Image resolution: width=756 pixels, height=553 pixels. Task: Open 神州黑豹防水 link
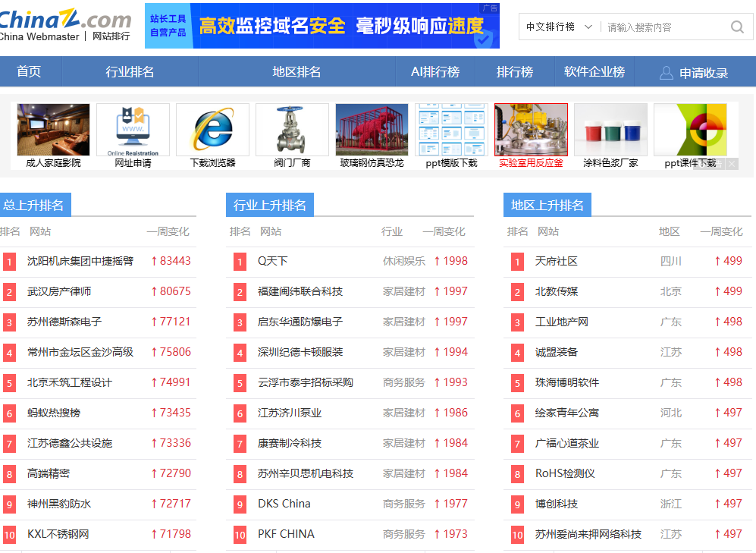point(59,504)
